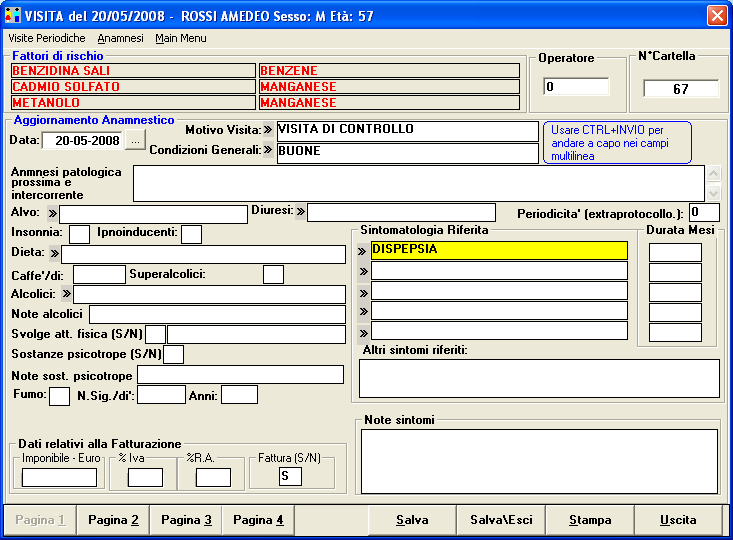
Task: Click the Caffe'/di input field
Action: [100, 274]
